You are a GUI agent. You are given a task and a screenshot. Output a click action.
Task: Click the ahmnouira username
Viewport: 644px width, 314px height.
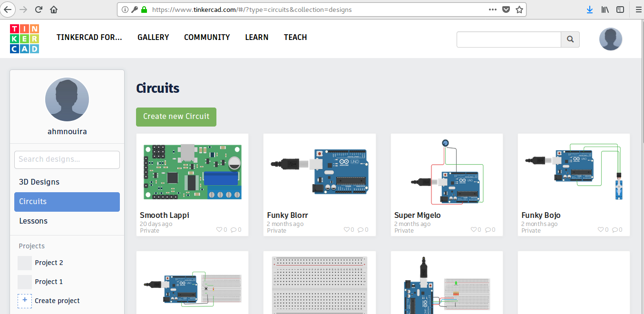pos(67,131)
